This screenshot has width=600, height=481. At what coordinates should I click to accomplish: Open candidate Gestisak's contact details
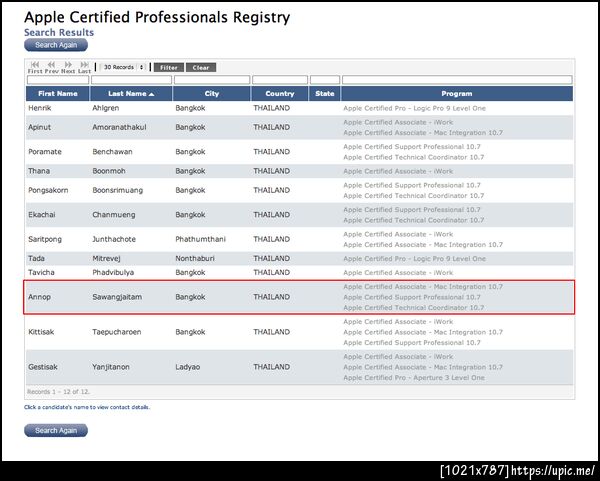(43, 367)
